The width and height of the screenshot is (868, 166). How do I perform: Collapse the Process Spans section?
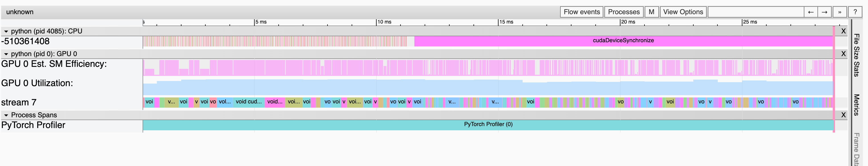pyautogui.click(x=6, y=115)
